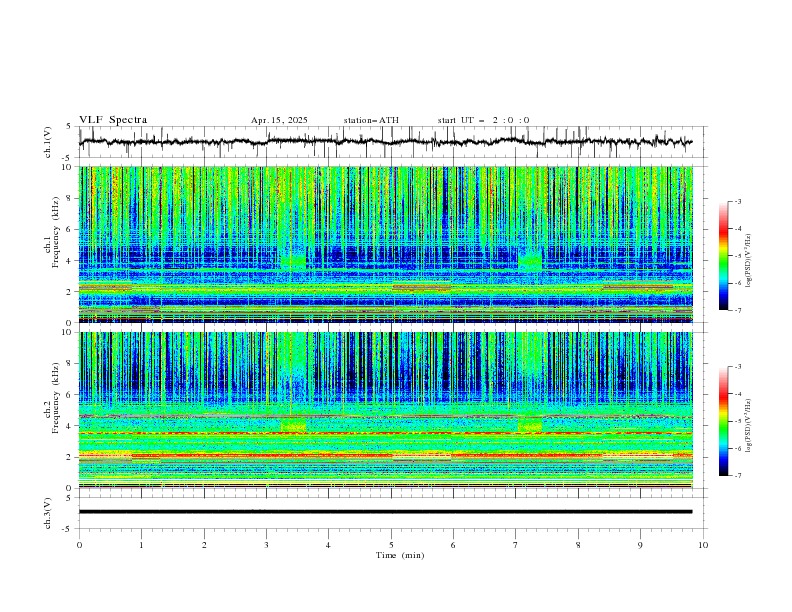The height and width of the screenshot is (612, 792).
Task: Click the ch.1 color bar 'log(PSD)(V²/Hz)' label
Action: point(749,261)
